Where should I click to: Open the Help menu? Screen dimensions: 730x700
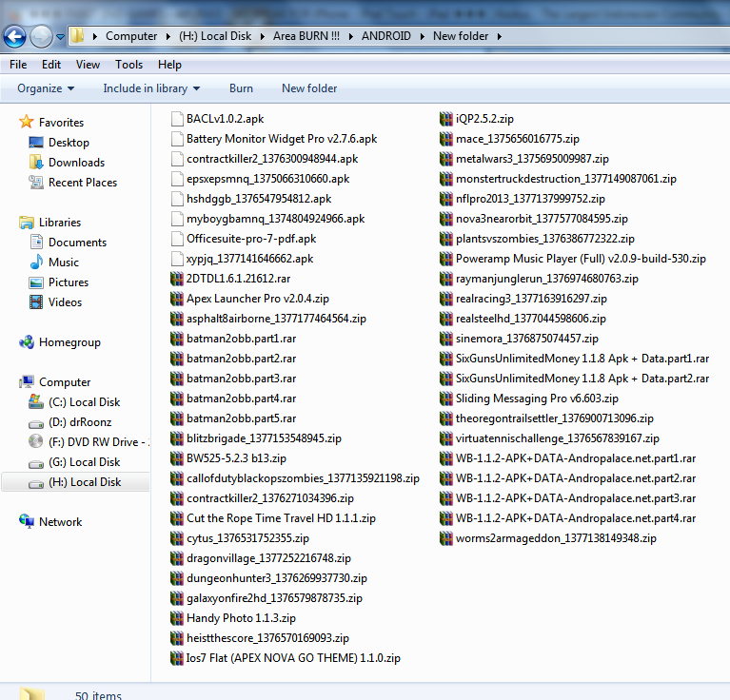pos(169,65)
